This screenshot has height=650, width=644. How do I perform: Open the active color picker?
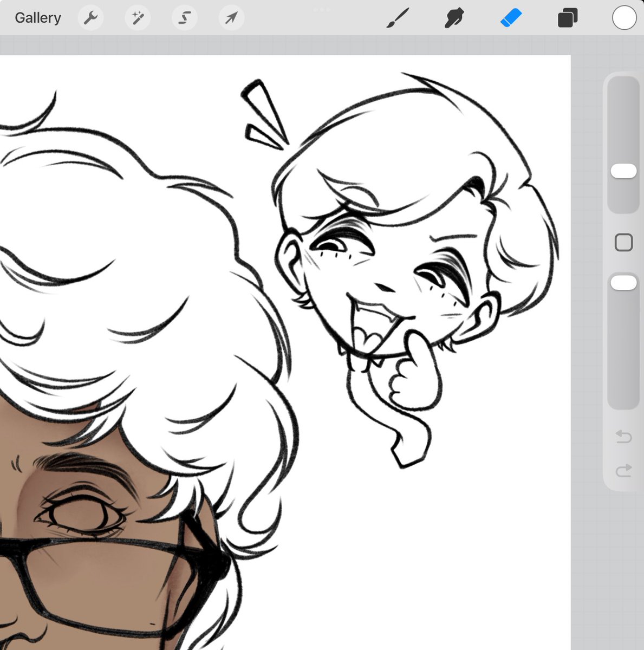(x=624, y=18)
